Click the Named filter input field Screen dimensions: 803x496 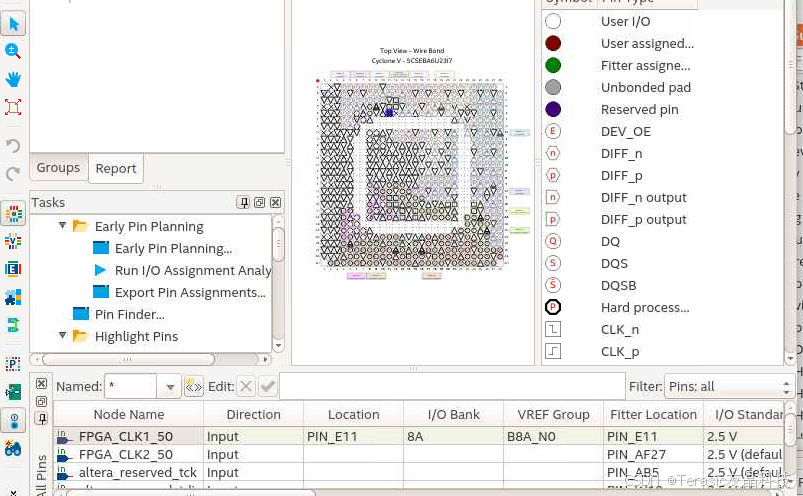coord(131,386)
